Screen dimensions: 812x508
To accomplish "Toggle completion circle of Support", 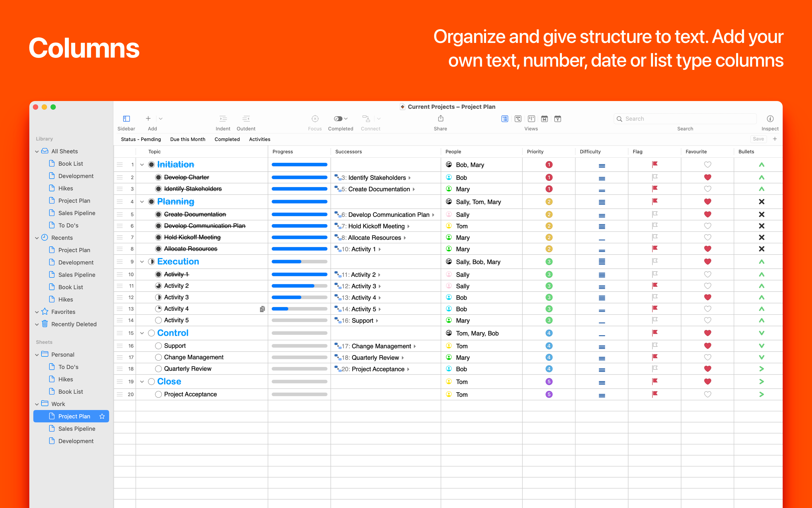I will tap(158, 346).
